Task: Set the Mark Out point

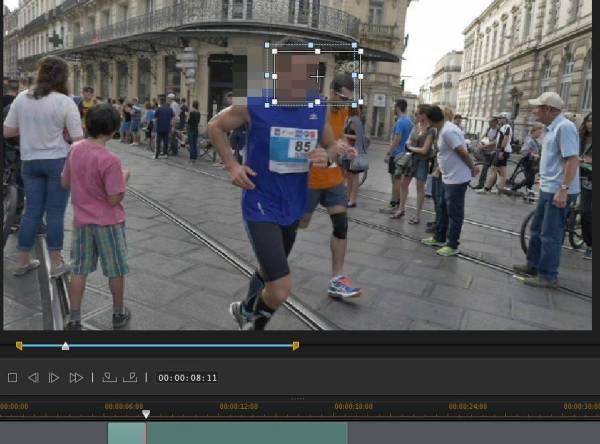Action: 130,378
